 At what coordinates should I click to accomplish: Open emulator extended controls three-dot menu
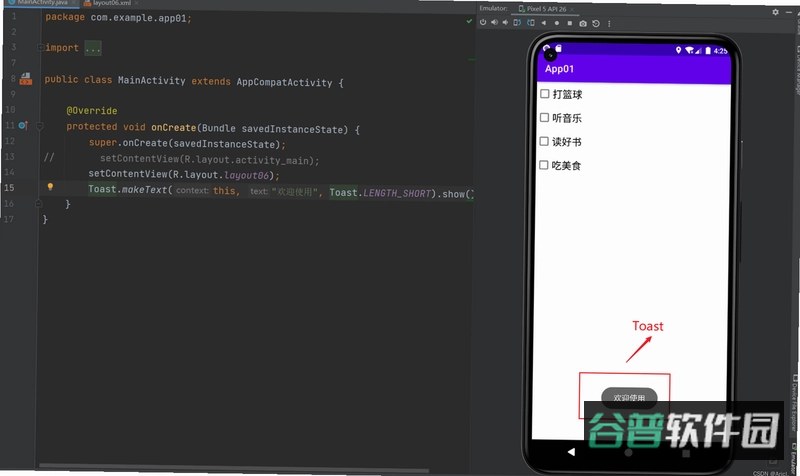609,23
